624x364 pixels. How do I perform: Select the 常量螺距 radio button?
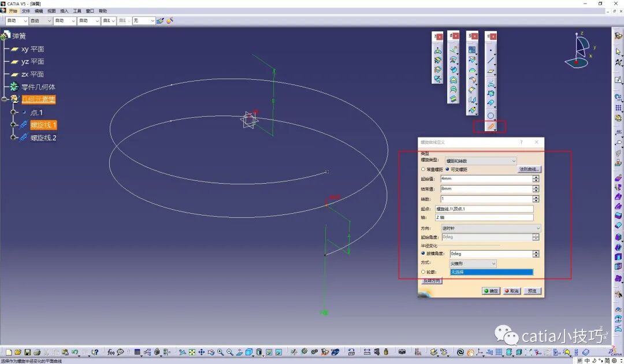point(423,169)
